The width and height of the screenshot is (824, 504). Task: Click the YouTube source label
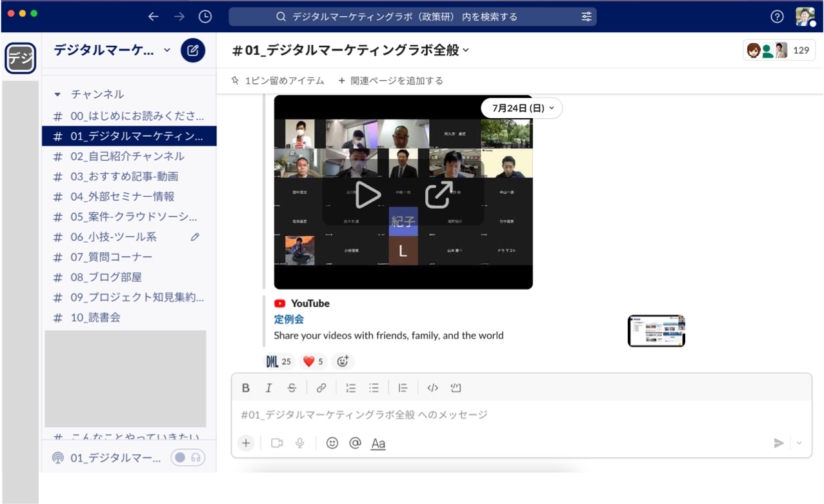click(310, 303)
